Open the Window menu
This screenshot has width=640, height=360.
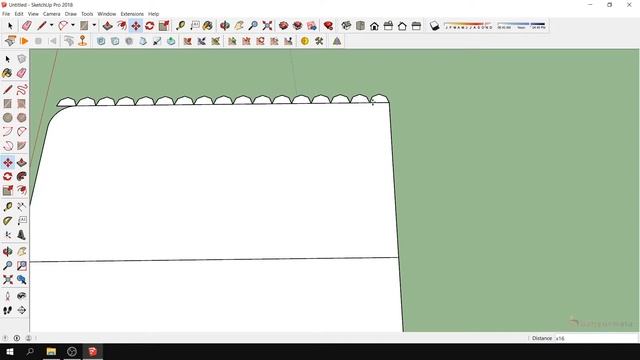[107, 14]
